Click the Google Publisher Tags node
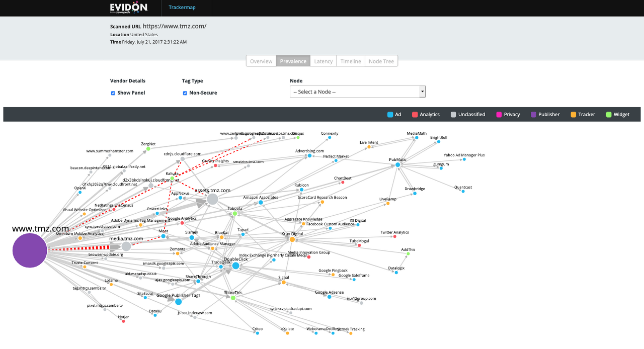 click(178, 302)
